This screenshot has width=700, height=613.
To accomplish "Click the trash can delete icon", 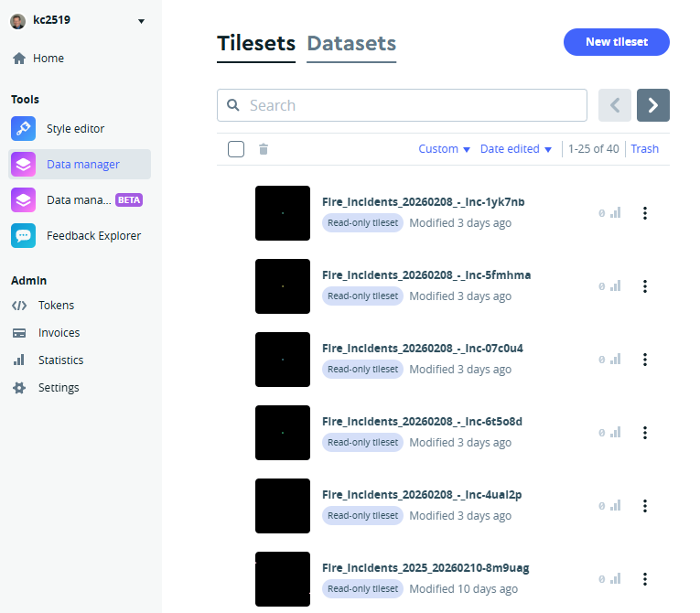I will click(x=264, y=149).
